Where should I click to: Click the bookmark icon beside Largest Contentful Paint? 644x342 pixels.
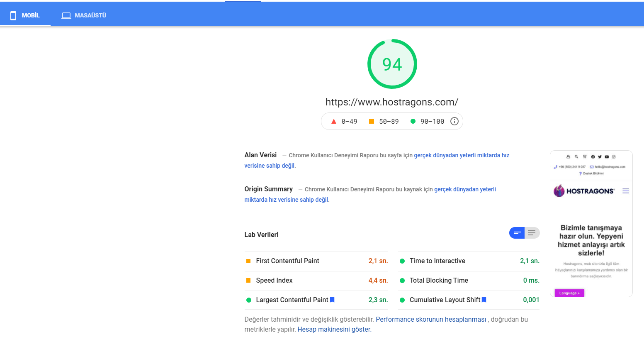[x=332, y=300]
